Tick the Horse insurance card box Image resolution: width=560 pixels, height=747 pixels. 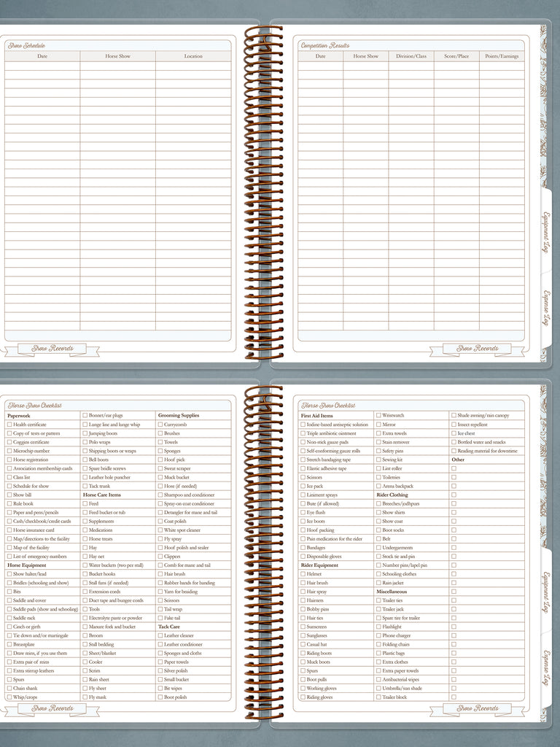pos(9,530)
